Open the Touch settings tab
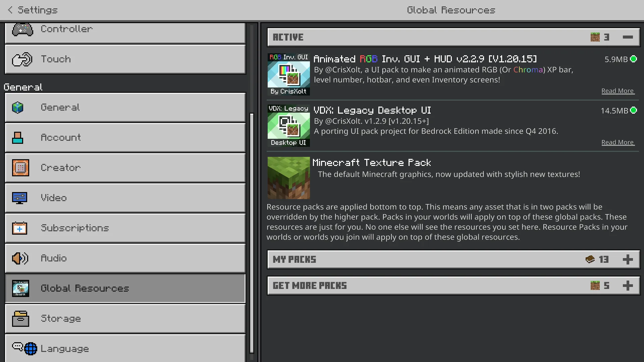 (125, 59)
